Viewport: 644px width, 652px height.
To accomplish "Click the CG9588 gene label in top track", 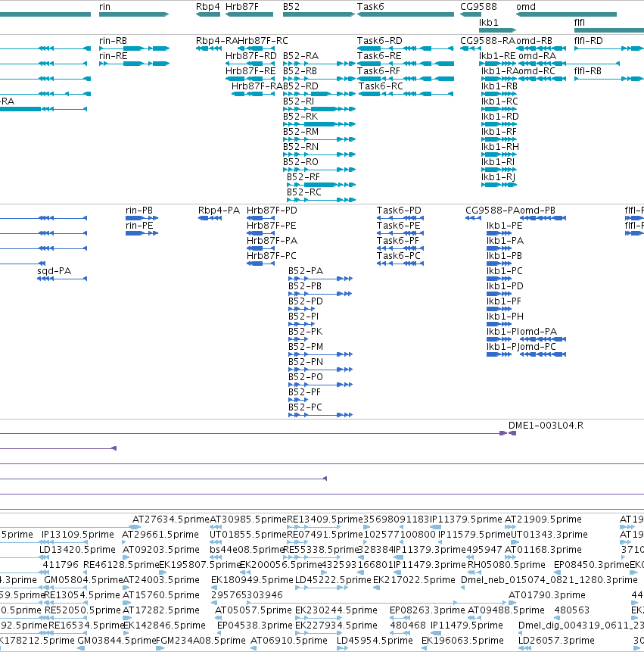I will click(x=478, y=7).
